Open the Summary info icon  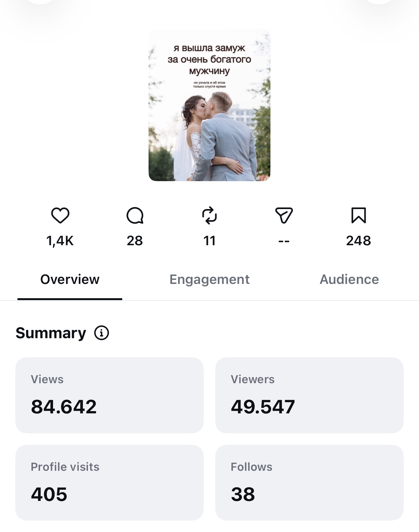coord(102,333)
